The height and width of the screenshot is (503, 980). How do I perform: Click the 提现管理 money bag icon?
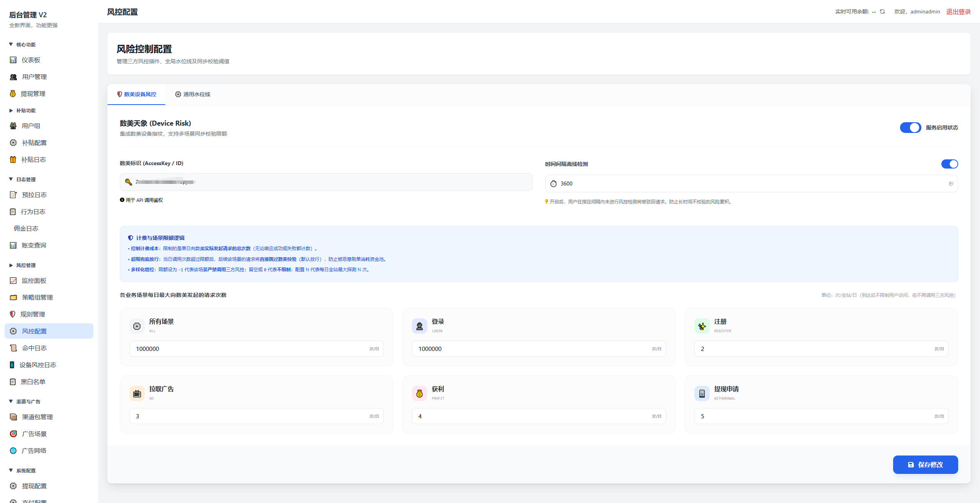click(x=13, y=94)
